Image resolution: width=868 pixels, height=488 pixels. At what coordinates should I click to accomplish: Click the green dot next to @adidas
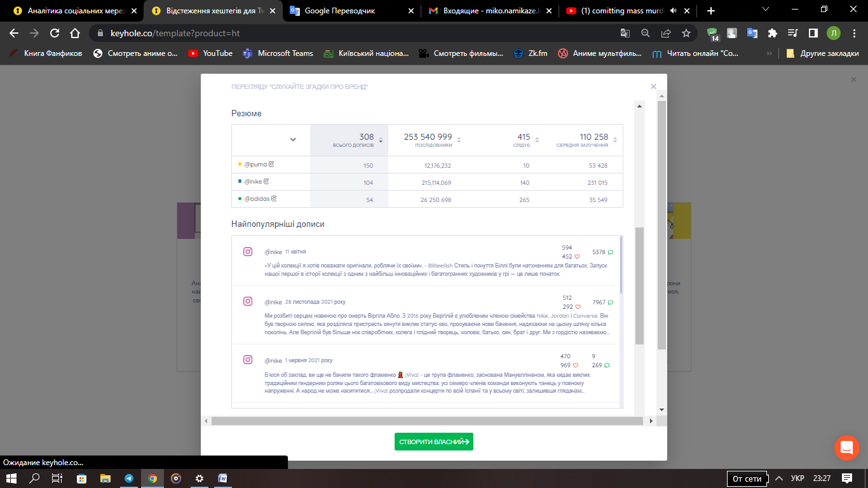tap(240, 198)
